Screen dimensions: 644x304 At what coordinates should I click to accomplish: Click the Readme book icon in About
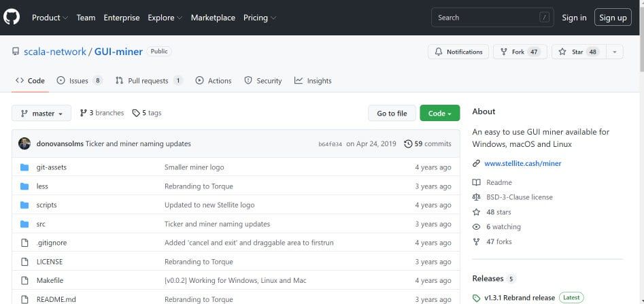(x=477, y=182)
